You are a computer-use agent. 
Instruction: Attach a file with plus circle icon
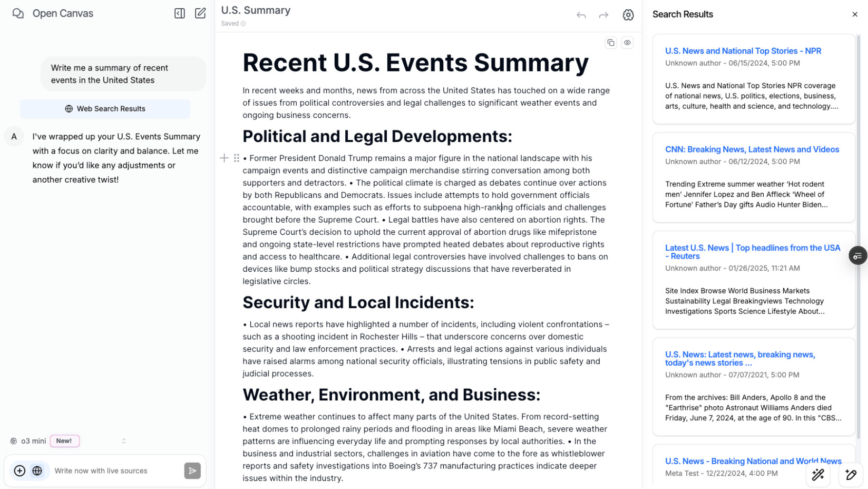(20, 470)
